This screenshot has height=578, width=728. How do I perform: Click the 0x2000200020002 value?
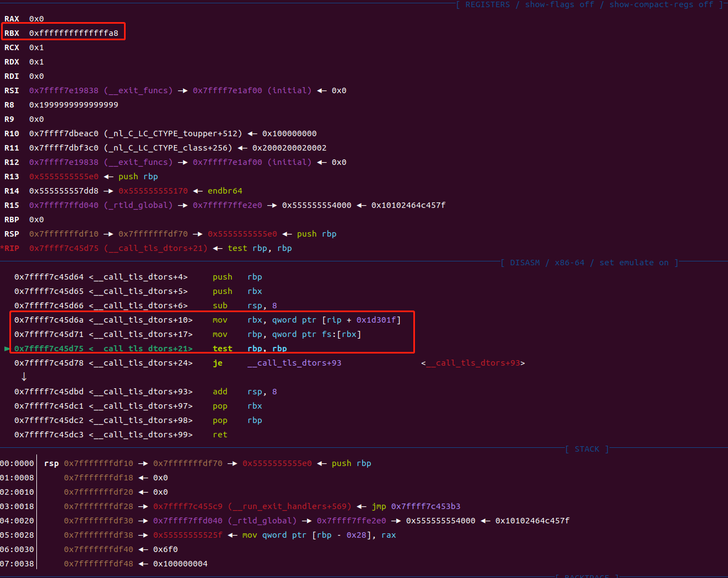(289, 148)
